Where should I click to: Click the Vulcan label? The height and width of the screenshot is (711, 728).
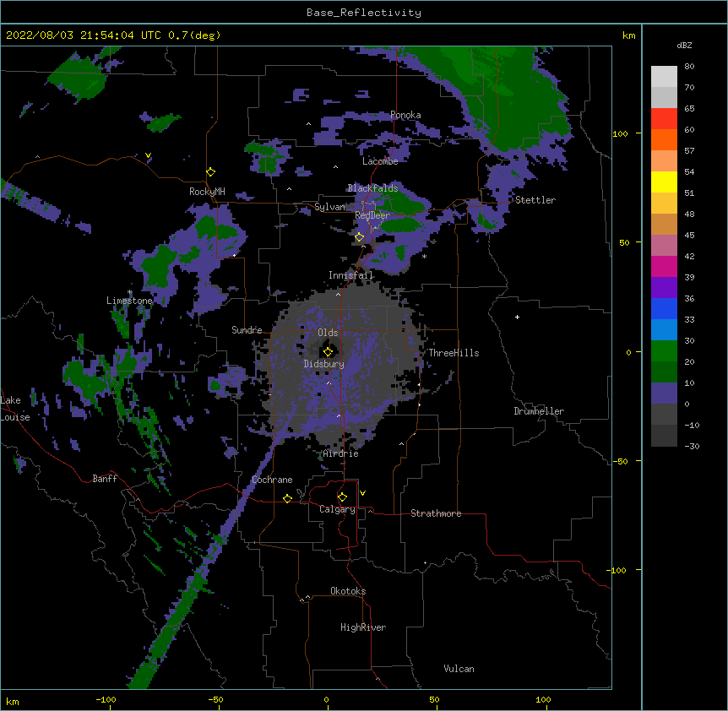coord(459,669)
